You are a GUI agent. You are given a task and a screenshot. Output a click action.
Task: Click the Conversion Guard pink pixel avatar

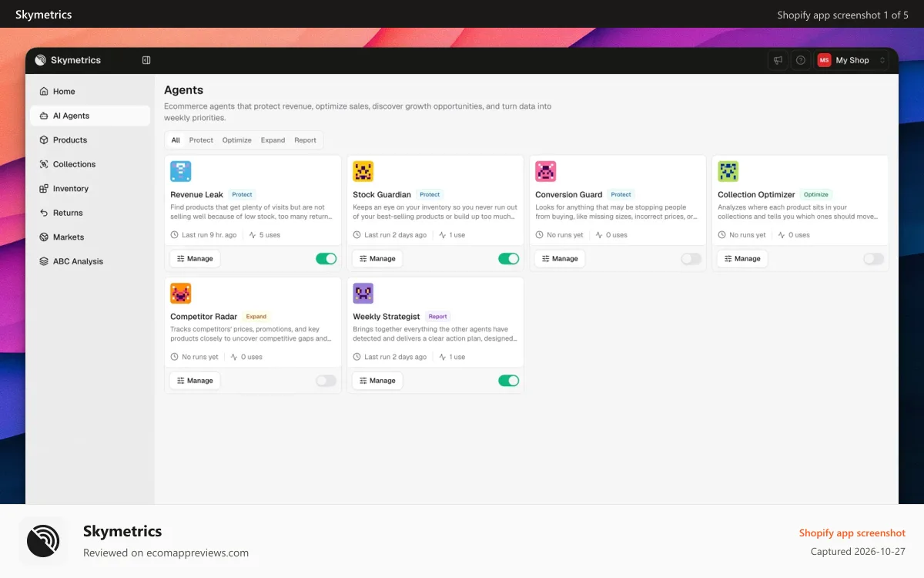[546, 171]
